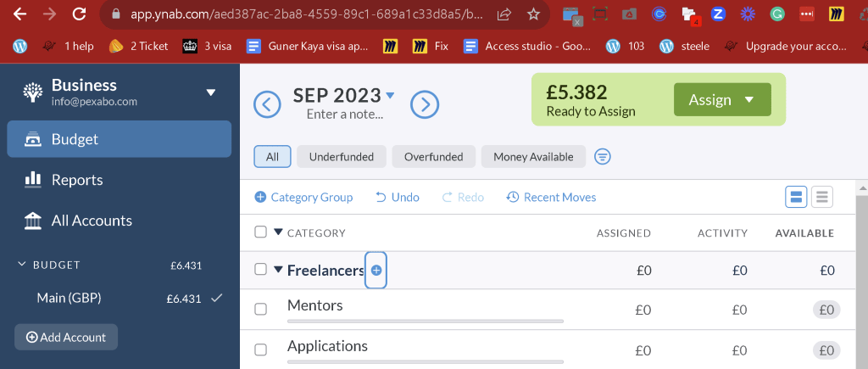The height and width of the screenshot is (369, 868).
Task: Open the 'Guner Kaya visa ap...' bookmark
Action: click(308, 46)
